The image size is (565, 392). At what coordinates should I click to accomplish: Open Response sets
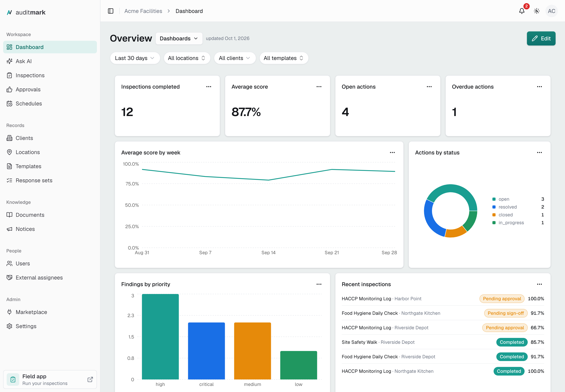point(50,181)
